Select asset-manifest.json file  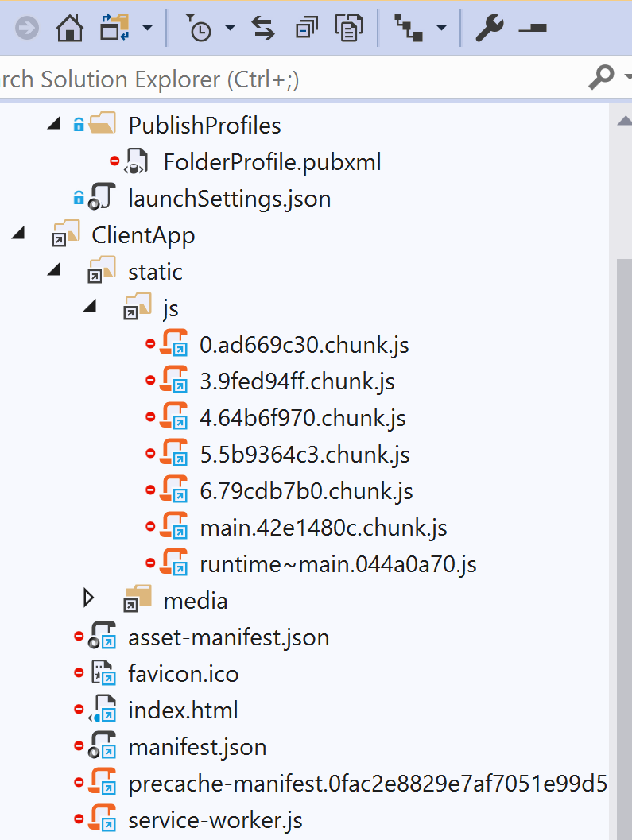pos(229,637)
